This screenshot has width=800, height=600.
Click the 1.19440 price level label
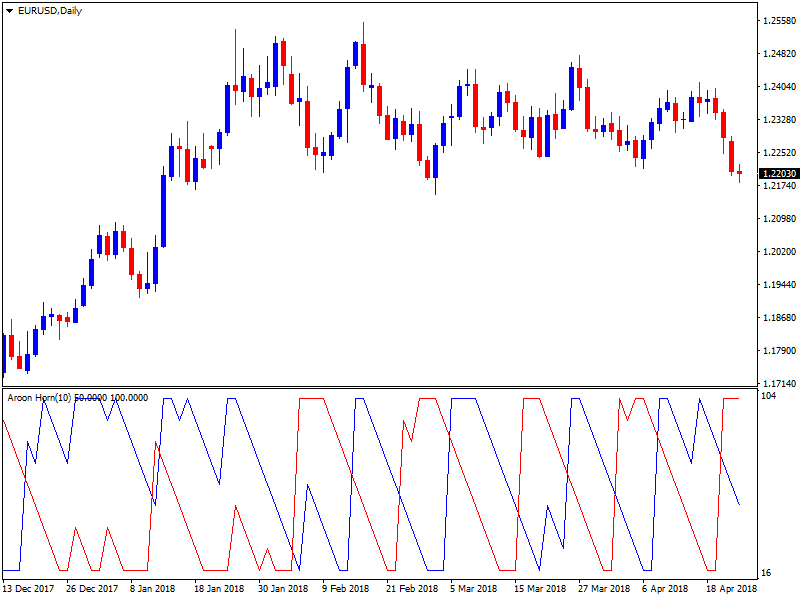779,285
